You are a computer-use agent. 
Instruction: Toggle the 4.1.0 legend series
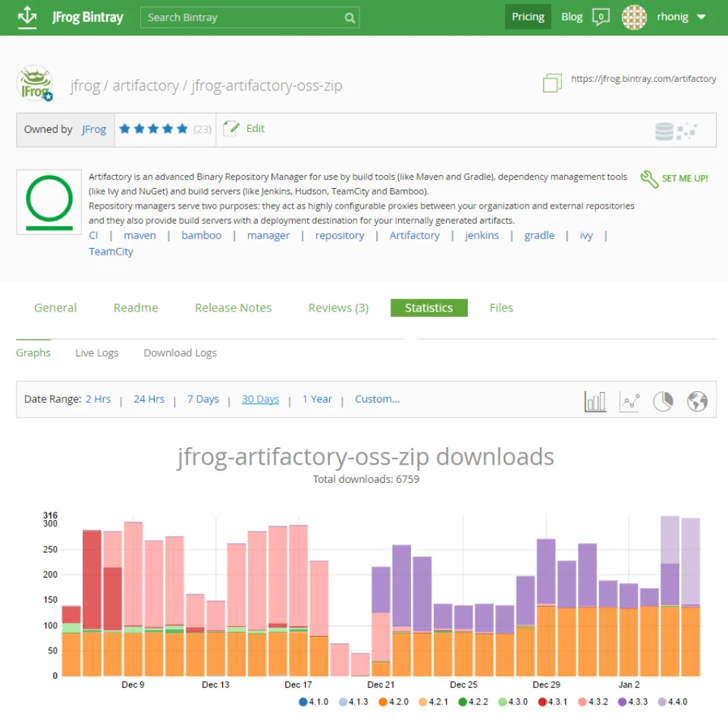(314, 701)
